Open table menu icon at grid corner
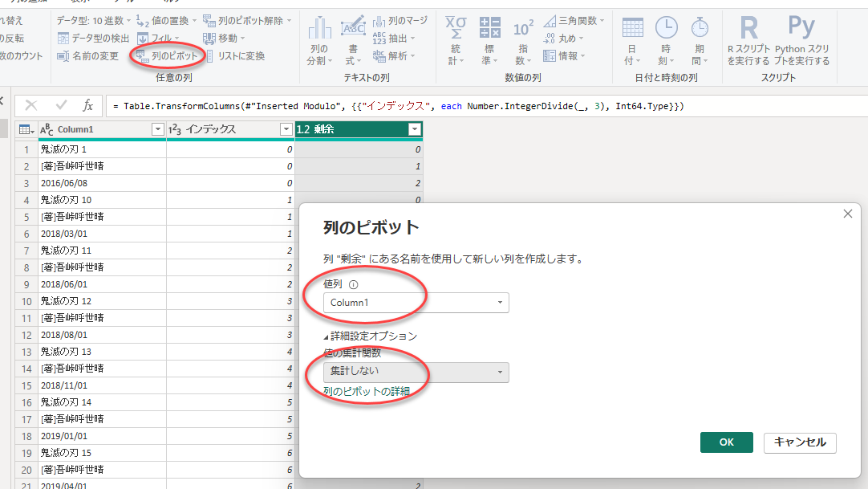The image size is (868, 489). point(26,129)
